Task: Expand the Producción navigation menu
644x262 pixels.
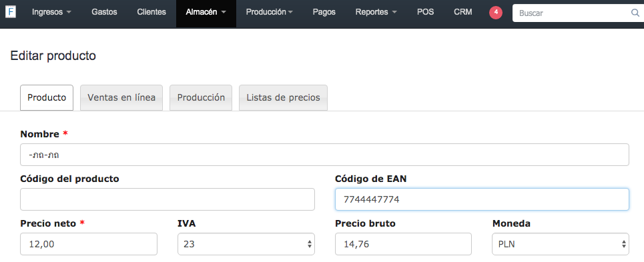Action: pos(270,12)
